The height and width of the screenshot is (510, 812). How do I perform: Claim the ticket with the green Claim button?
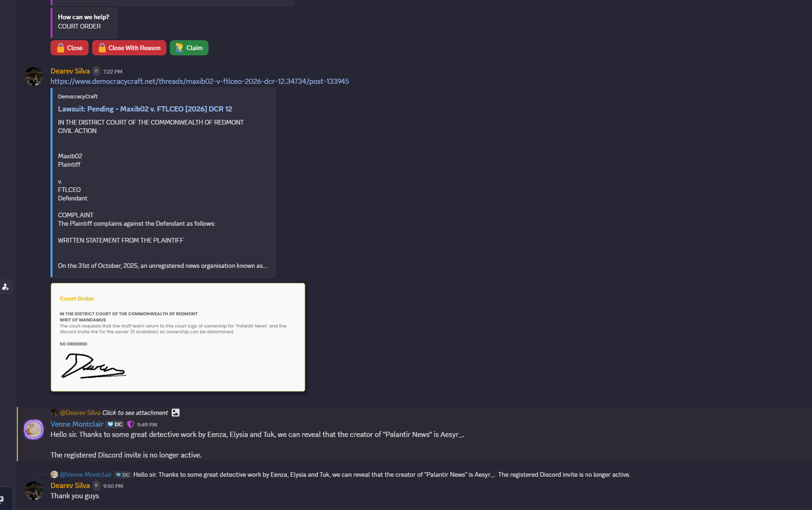tap(189, 48)
